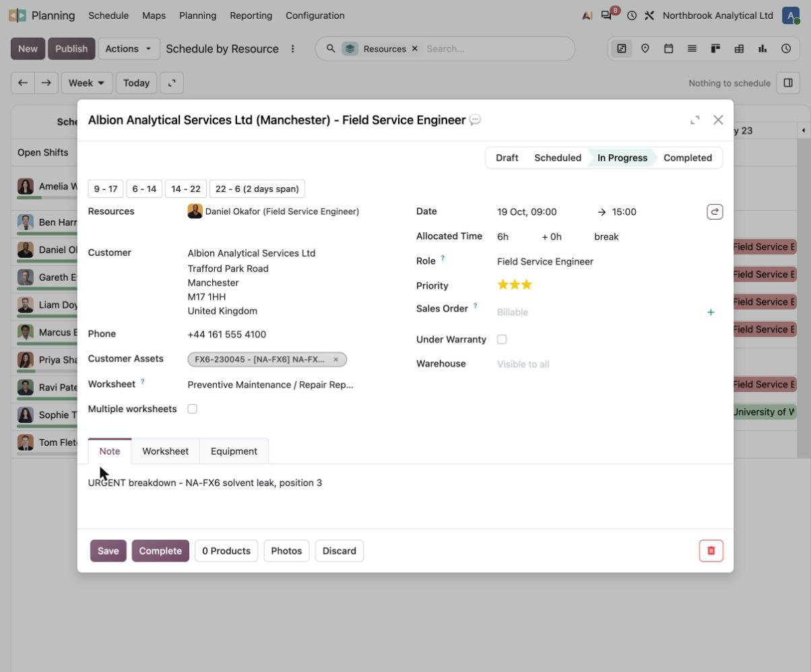This screenshot has width=811, height=672.
Task: Switch to the Map view icon
Action: coord(645,48)
